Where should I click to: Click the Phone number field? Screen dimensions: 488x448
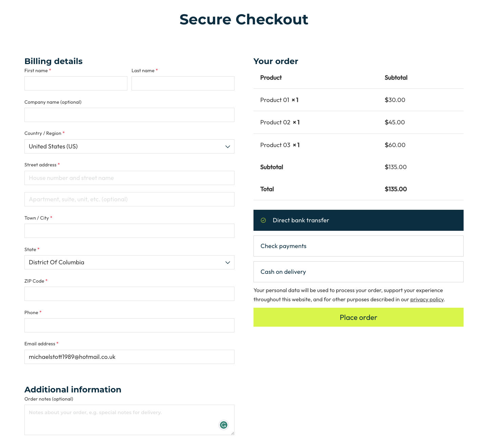129,325
